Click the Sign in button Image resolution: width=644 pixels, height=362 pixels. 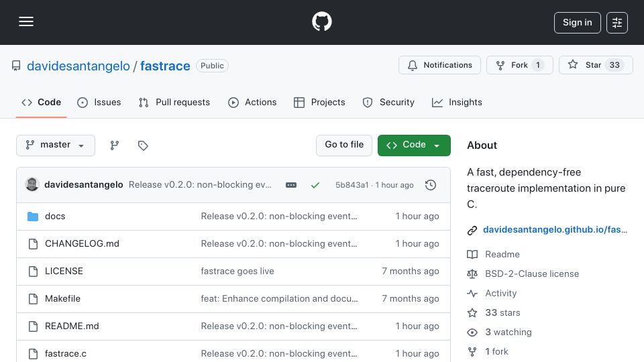coord(577,23)
